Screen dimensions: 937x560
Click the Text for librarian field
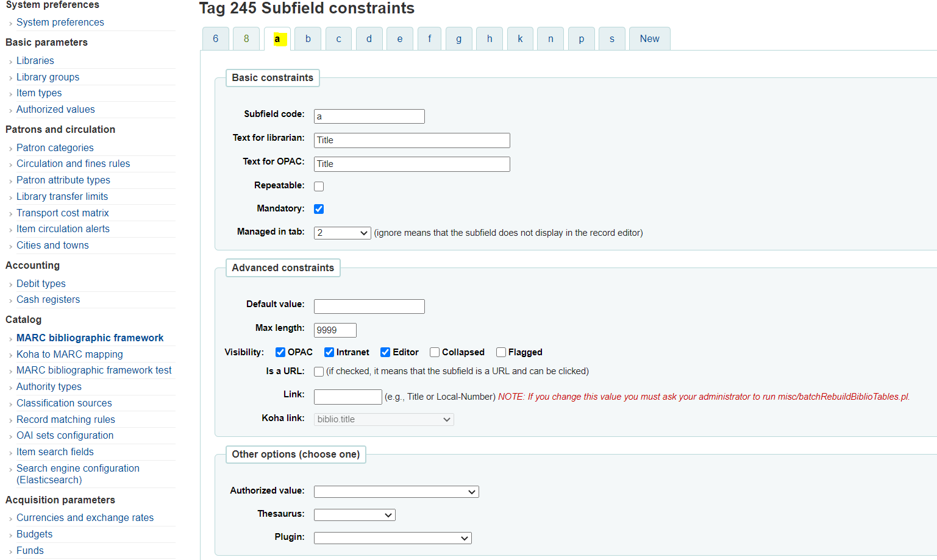[x=412, y=140]
